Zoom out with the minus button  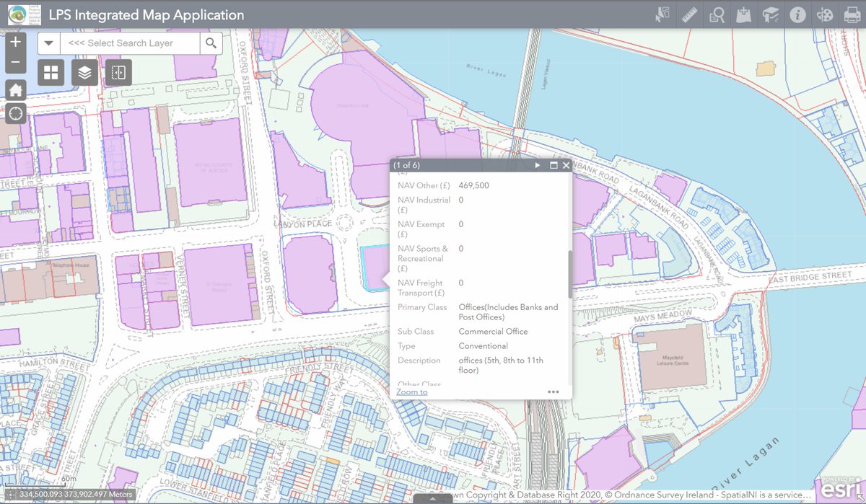(x=16, y=63)
